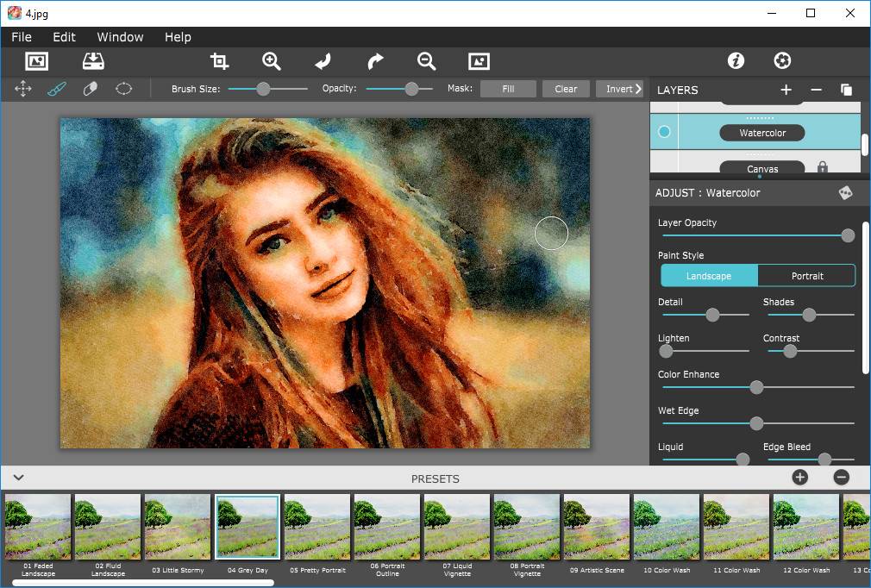Click the undo arrow icon
Screen dimensions: 871x588
pos(323,61)
